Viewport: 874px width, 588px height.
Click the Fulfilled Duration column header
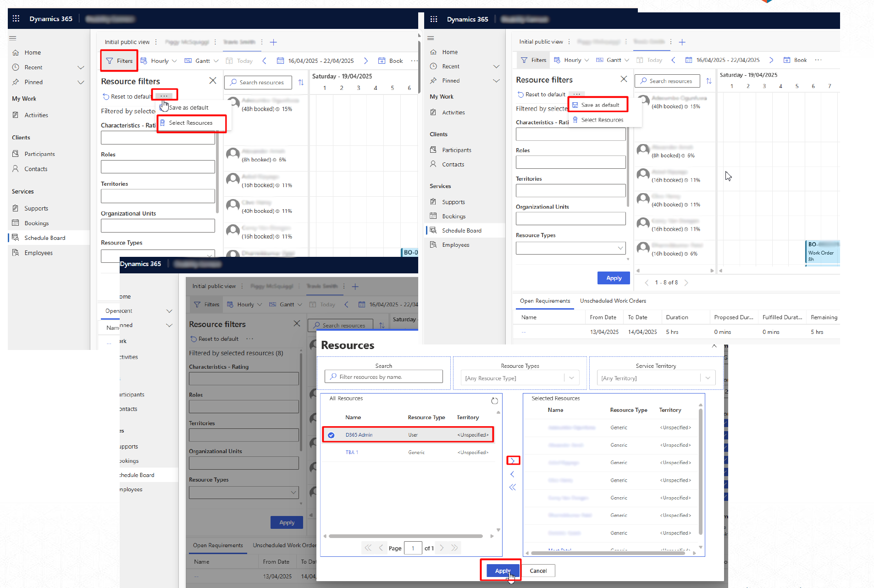782,317
